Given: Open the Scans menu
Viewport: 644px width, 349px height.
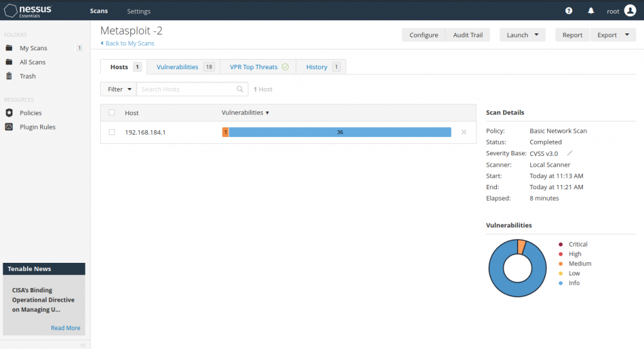Looking at the screenshot, I should (99, 11).
